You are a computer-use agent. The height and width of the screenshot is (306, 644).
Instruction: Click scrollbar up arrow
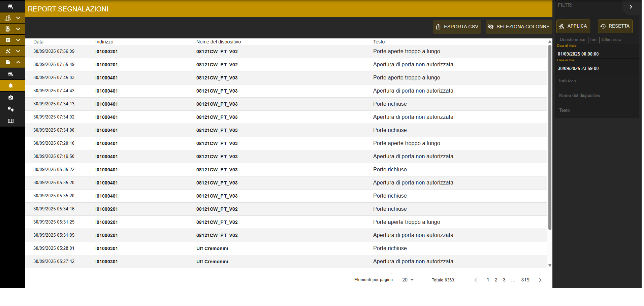point(550,41)
